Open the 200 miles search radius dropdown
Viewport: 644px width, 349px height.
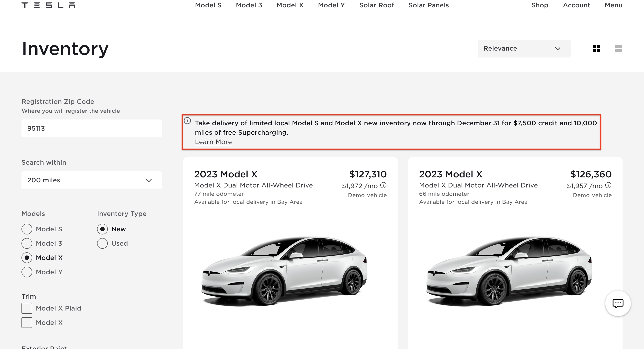pos(91,180)
